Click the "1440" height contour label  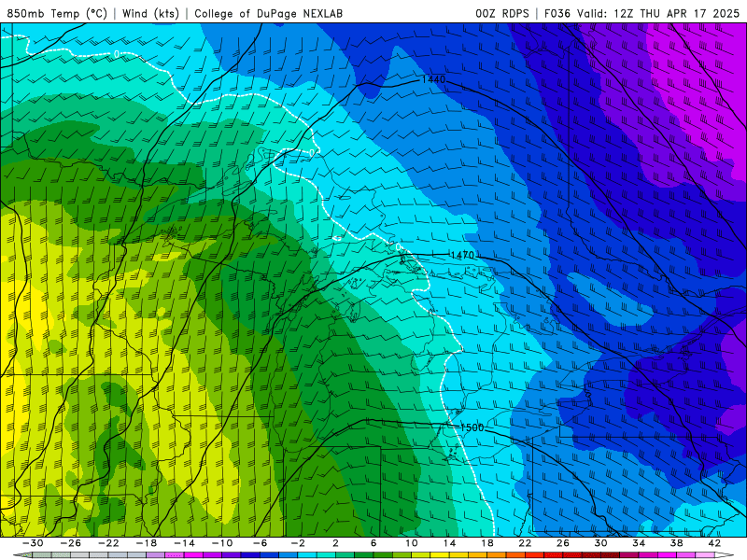[x=433, y=79]
